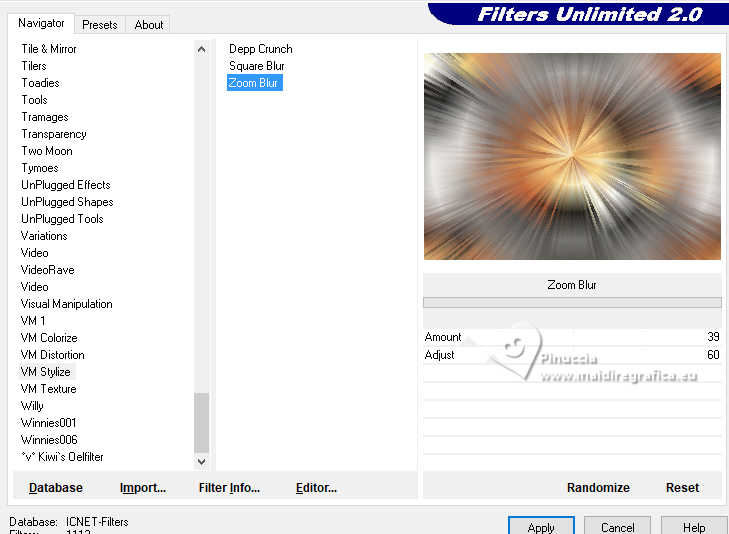Select the Variations category
729x534 pixels.
point(44,236)
